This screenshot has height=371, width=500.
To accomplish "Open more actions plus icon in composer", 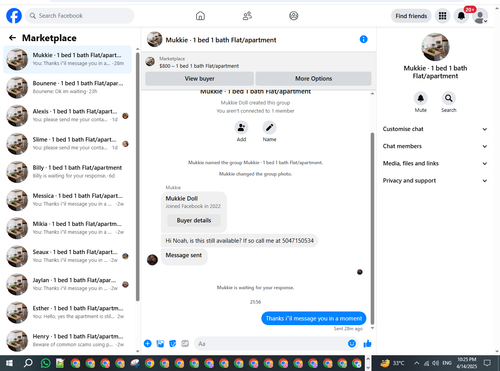I will pos(148,344).
